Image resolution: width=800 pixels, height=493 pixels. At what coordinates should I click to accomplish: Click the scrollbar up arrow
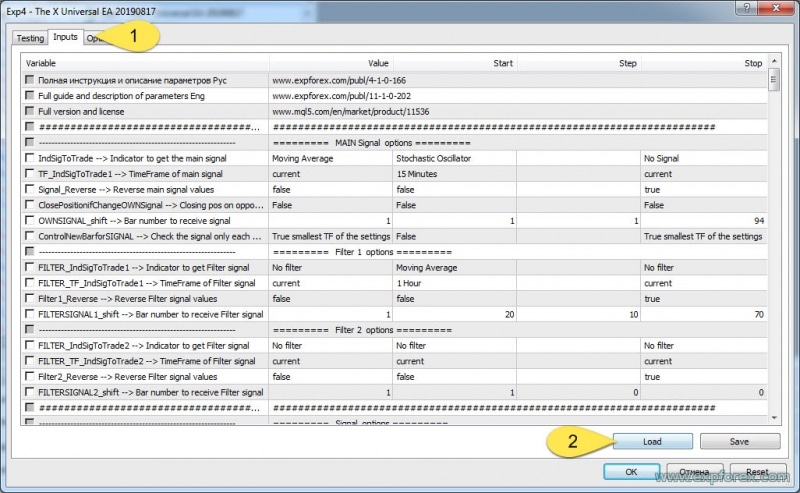(773, 63)
